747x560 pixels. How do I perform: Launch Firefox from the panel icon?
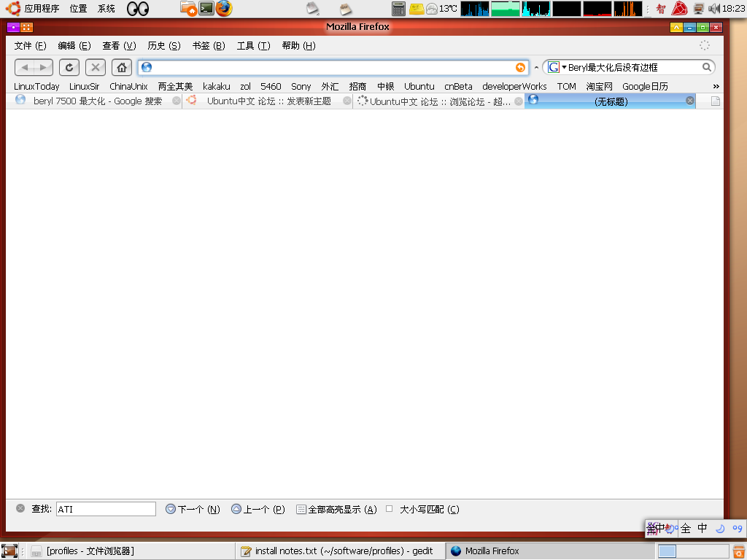click(x=224, y=8)
